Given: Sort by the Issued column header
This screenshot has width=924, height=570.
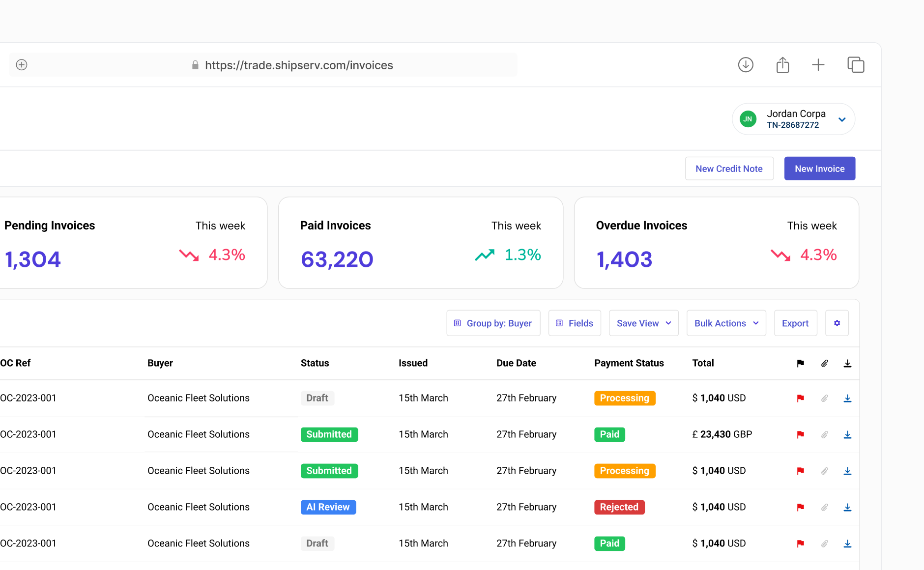Looking at the screenshot, I should pos(413,363).
